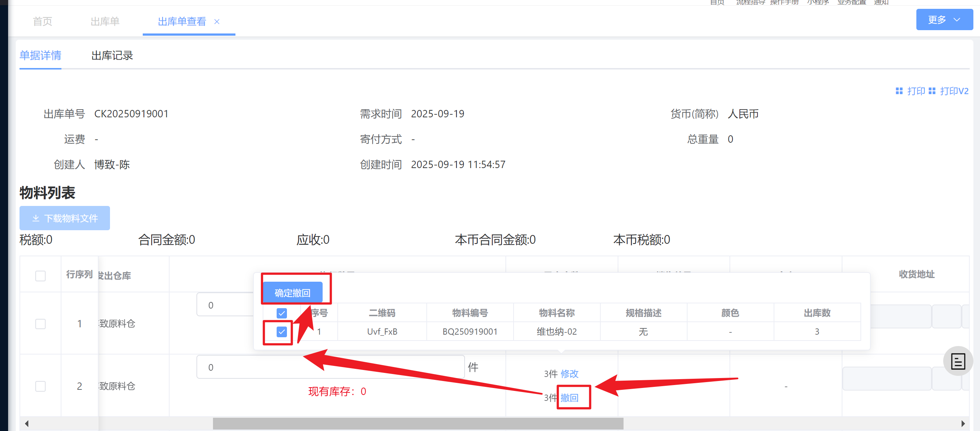This screenshot has width=980, height=431.
Task: Click the 修改 link next to 3件
Action: (x=569, y=374)
